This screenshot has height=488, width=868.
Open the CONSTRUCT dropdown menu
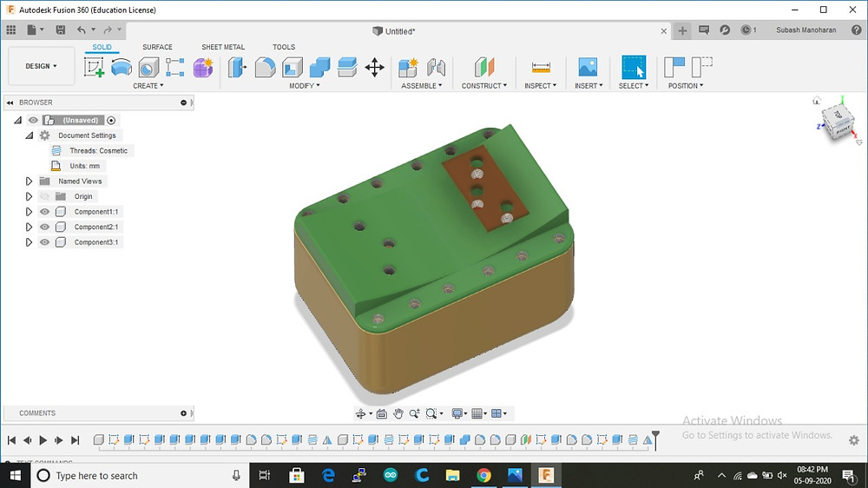click(x=484, y=86)
